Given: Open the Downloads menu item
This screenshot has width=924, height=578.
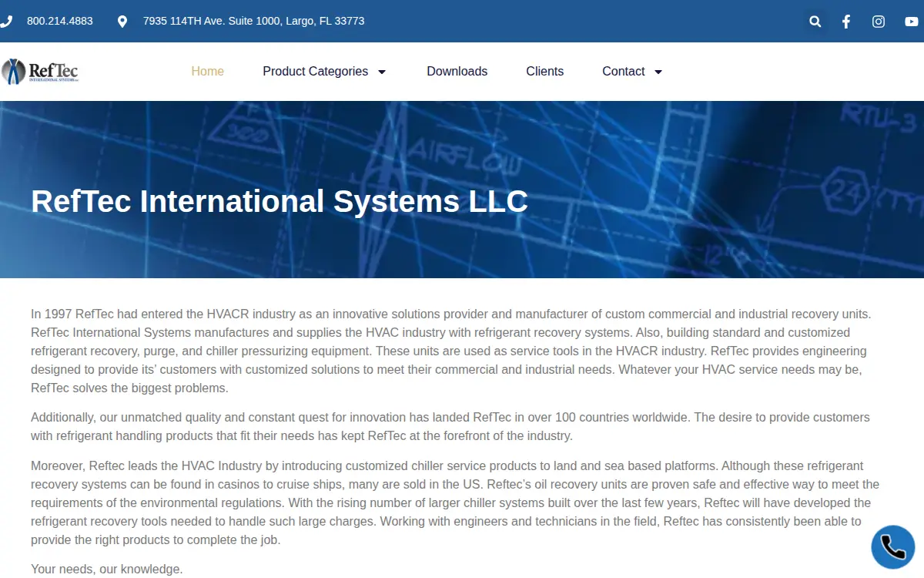Looking at the screenshot, I should 457,72.
